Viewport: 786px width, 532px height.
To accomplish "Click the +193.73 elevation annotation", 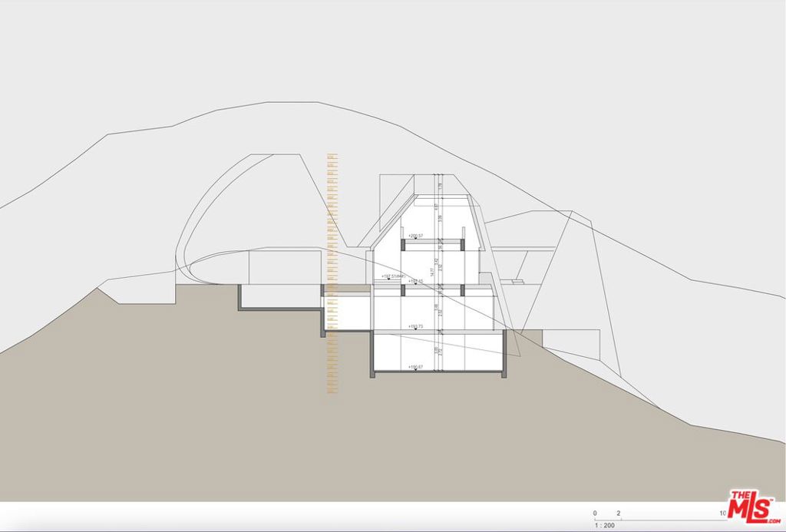I will [414, 325].
